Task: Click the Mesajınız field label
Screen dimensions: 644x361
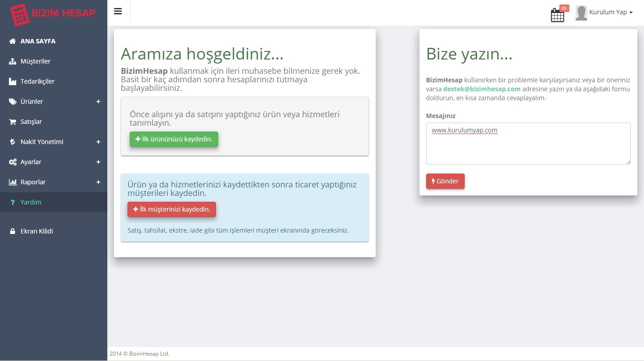Action: click(441, 116)
